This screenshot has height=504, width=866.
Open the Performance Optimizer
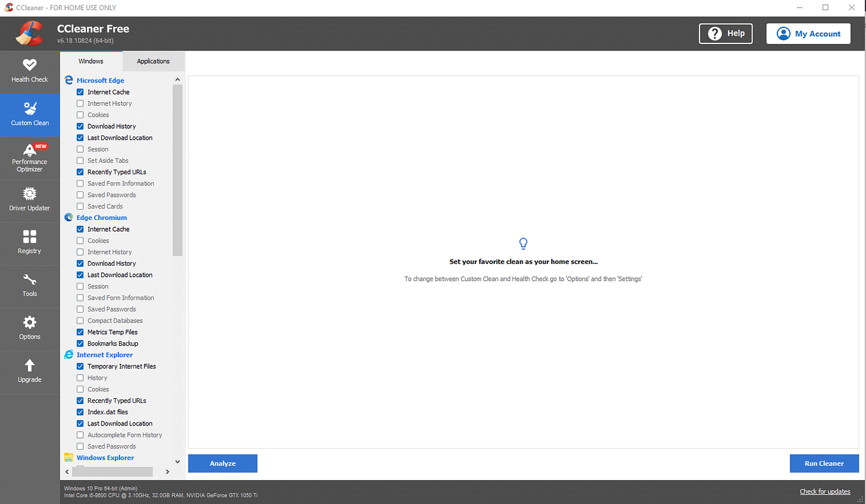29,158
